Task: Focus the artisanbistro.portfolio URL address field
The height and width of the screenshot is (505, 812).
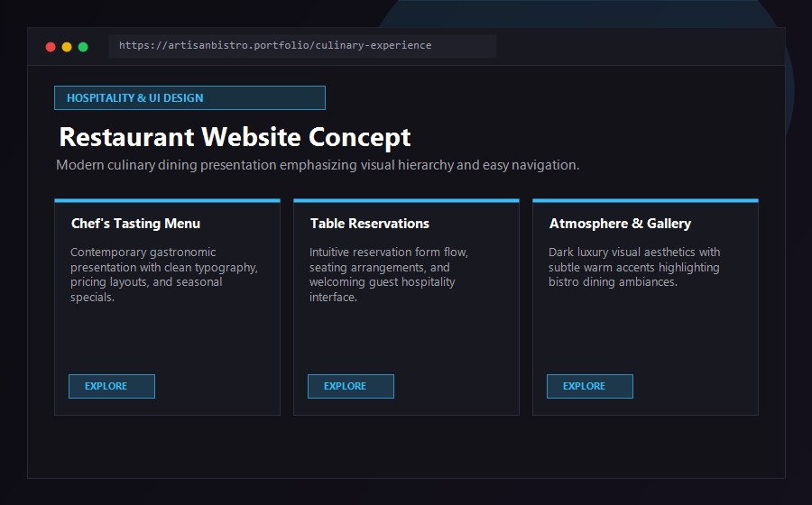Action: [x=302, y=46]
